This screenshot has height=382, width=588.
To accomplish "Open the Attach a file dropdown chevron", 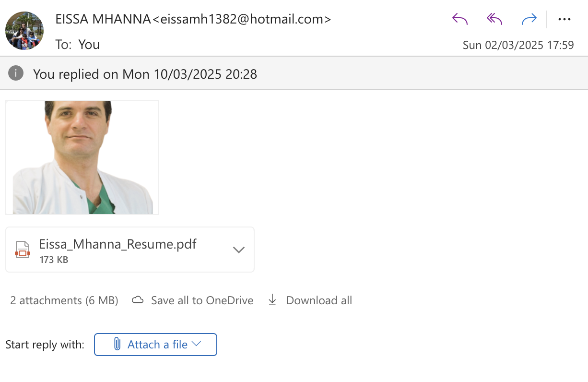I will coord(196,344).
